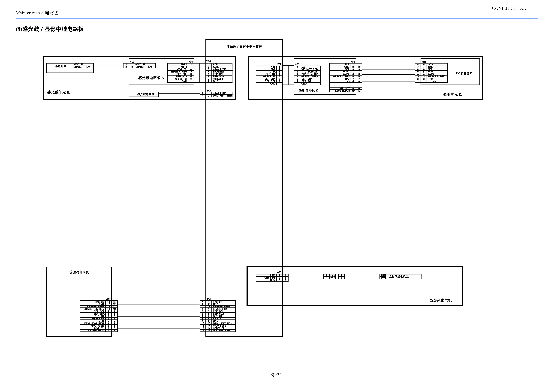554x392 pixels.
Task: Click 'ERASER BK REM' on 前驱动电路板 YC8
Action: point(94,309)
